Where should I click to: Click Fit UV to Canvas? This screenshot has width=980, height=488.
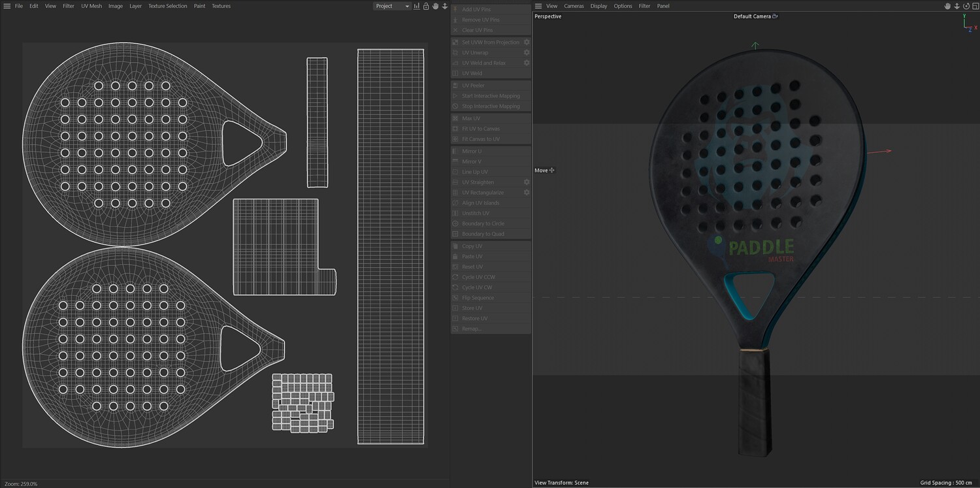(x=491, y=129)
